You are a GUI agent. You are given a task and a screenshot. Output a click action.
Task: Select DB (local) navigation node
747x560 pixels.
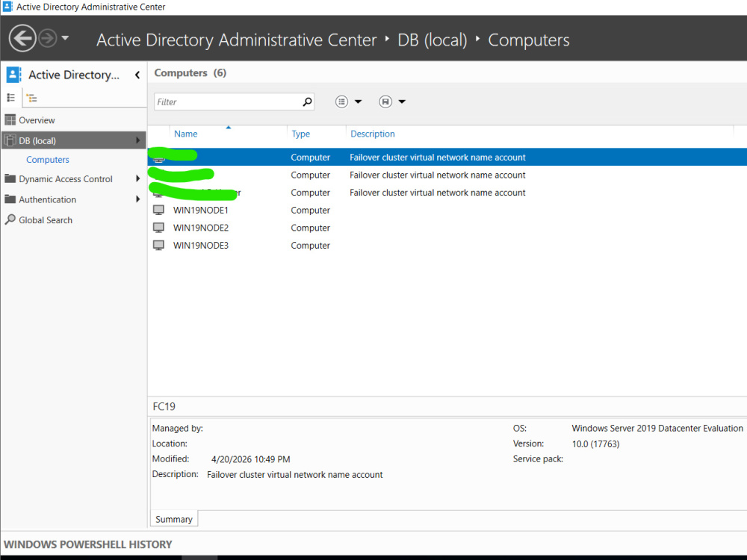pyautogui.click(x=74, y=140)
